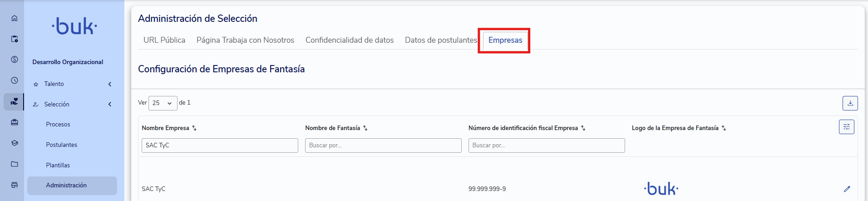This screenshot has height=201, width=868.
Task: Go to Postulantes in the sidebar
Action: click(61, 145)
